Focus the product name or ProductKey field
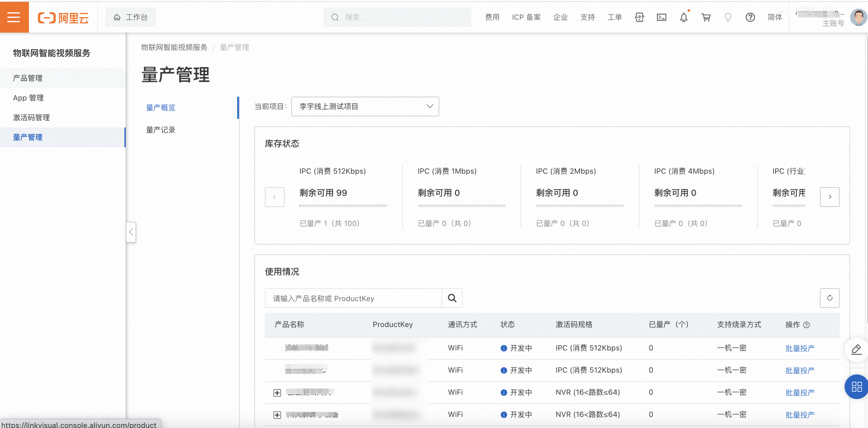 click(353, 298)
